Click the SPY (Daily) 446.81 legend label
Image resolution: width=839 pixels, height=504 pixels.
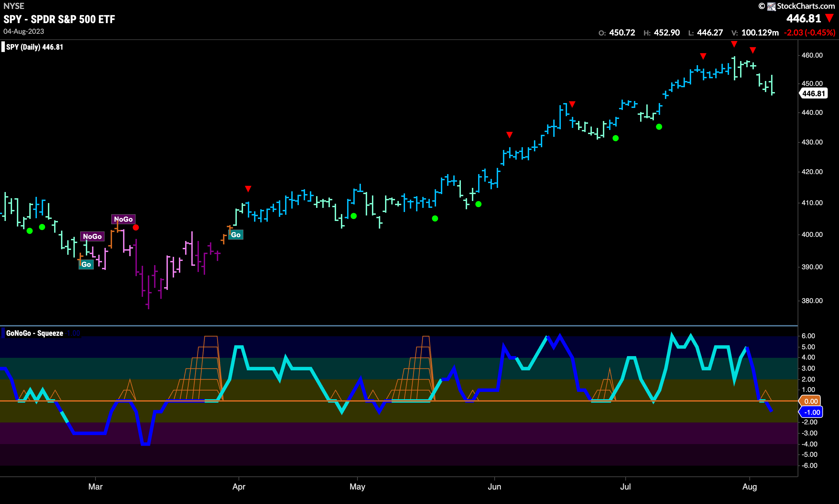[34, 47]
